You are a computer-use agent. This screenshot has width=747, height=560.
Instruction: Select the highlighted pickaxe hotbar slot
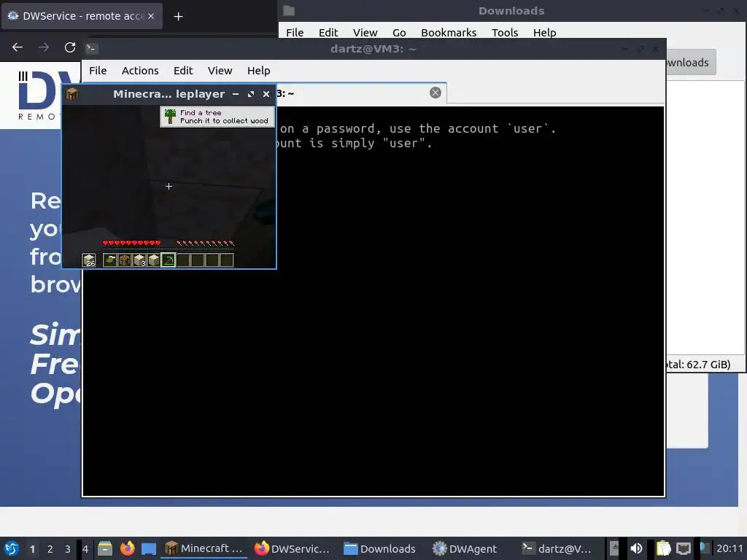click(169, 260)
